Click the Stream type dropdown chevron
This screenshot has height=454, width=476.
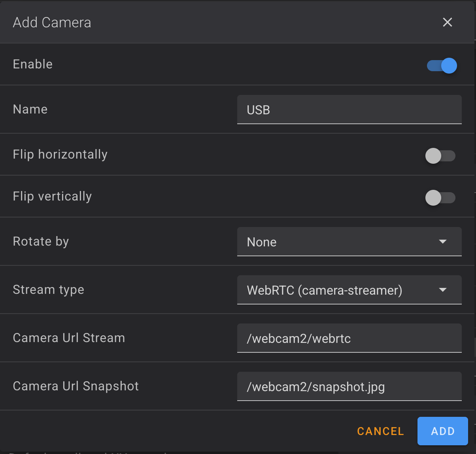(442, 290)
